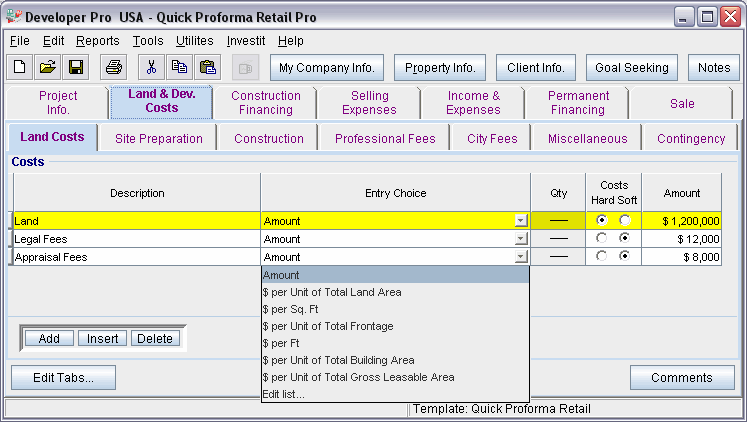Click the greyed-out toolbar icon after Paste
Viewport: 747px width, 422px height.
pyautogui.click(x=245, y=68)
